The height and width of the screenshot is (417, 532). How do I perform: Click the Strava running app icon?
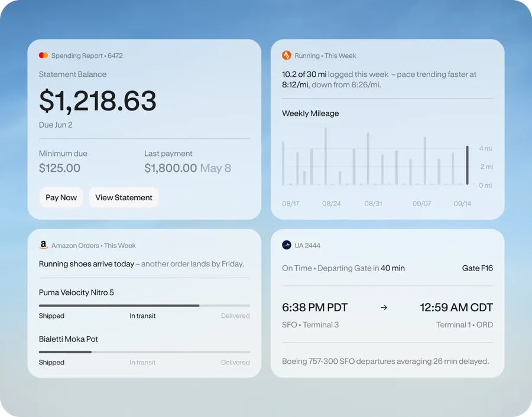(x=287, y=56)
